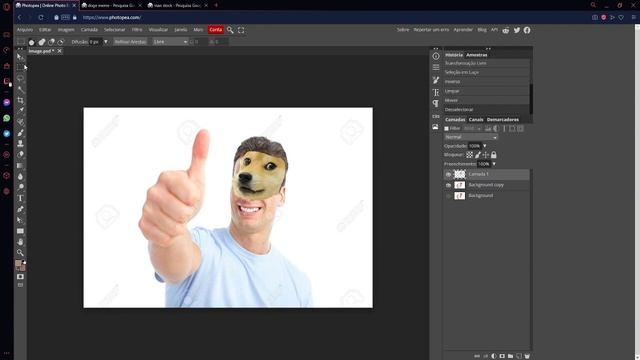Screen dimensions: 640x360
Task: Select the Lasso tool
Action: pos(20,78)
